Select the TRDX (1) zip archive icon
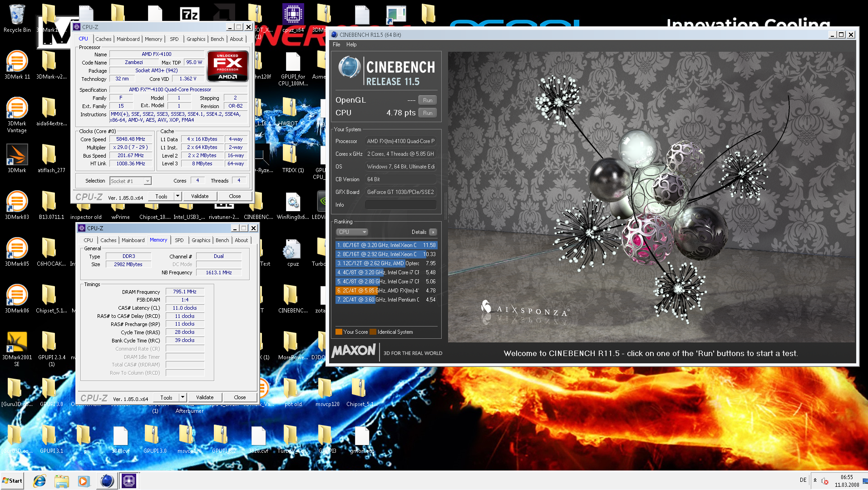Screen dimensions: 868x490 click(293, 158)
